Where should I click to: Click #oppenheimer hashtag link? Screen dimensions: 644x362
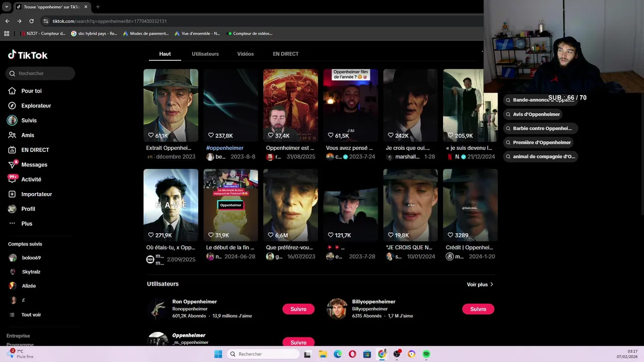[225, 148]
